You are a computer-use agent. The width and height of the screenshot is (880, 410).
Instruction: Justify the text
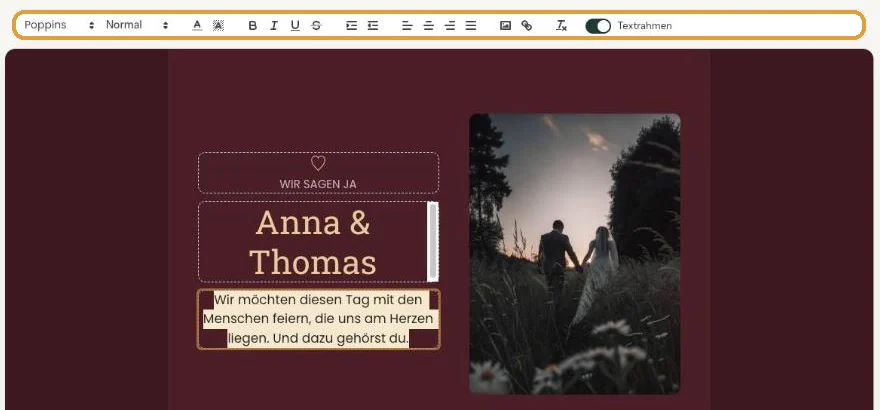click(x=471, y=25)
